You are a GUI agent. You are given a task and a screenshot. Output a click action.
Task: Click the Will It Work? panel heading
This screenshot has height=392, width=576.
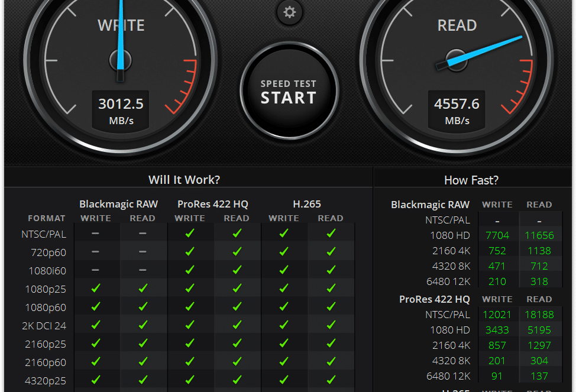pos(184,180)
